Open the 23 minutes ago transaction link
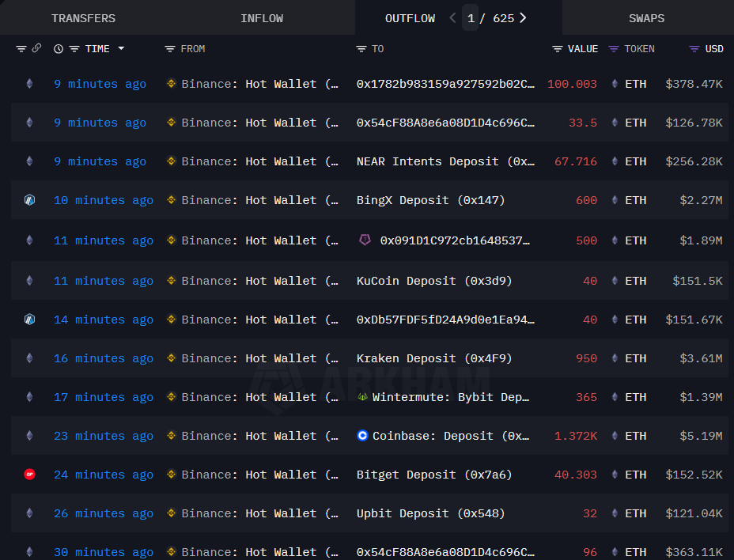The height and width of the screenshot is (560, 734). click(104, 437)
